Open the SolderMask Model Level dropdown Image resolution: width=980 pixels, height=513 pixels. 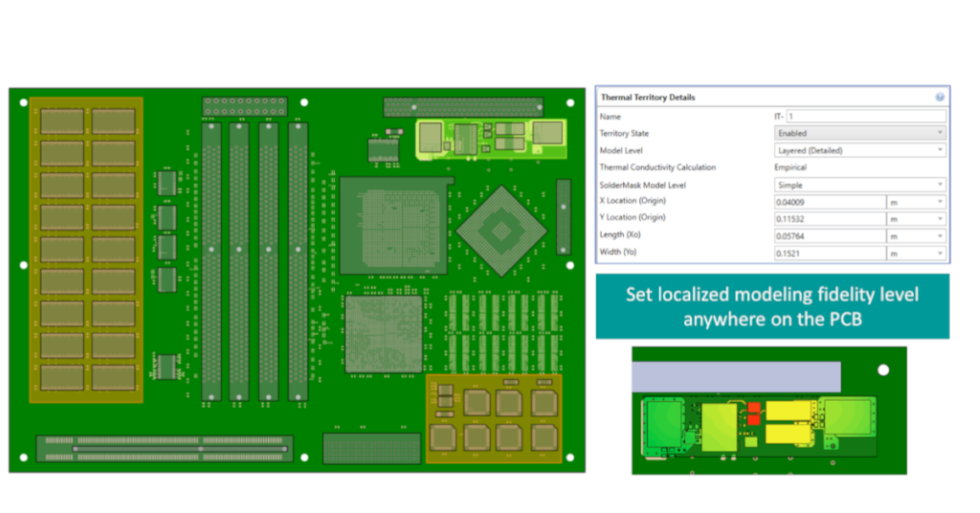[x=859, y=185]
